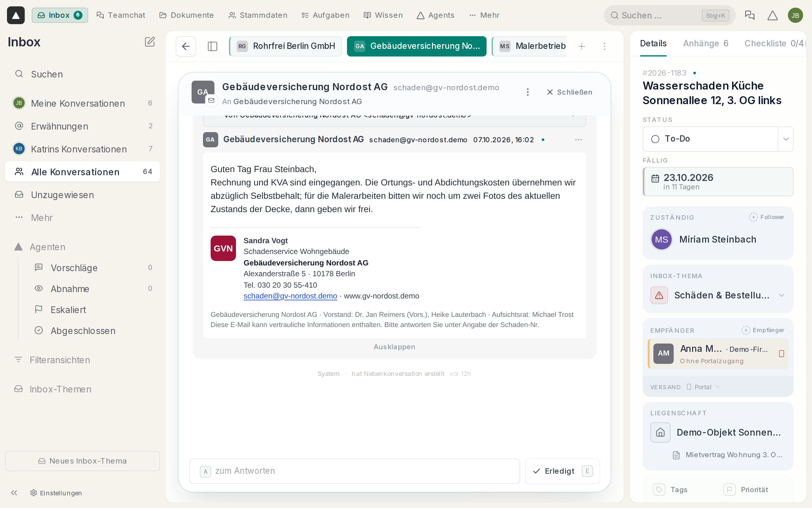
Task: Click the zum Antworten reply field
Action: (x=354, y=471)
